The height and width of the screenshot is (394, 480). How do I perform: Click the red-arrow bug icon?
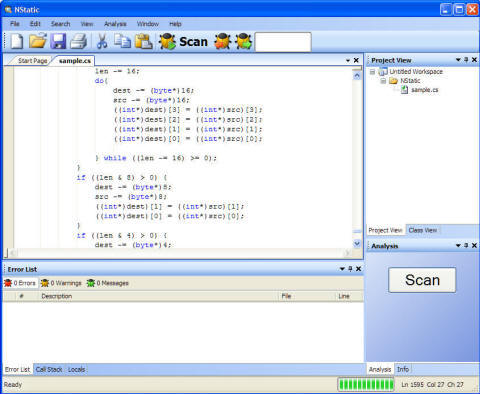point(222,42)
